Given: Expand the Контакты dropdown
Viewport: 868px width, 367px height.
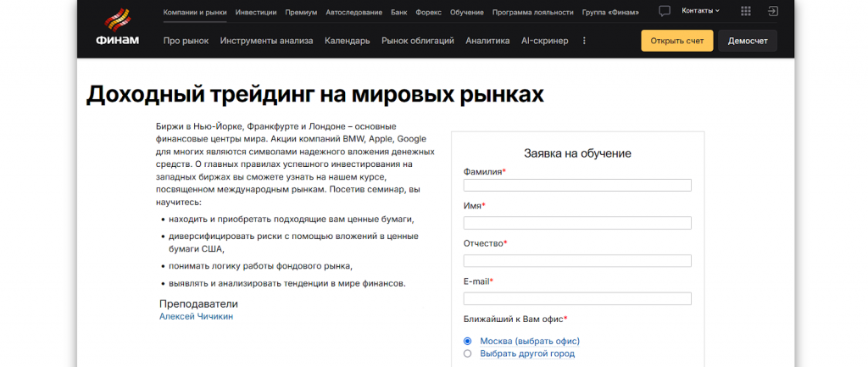Looking at the screenshot, I should (x=700, y=11).
